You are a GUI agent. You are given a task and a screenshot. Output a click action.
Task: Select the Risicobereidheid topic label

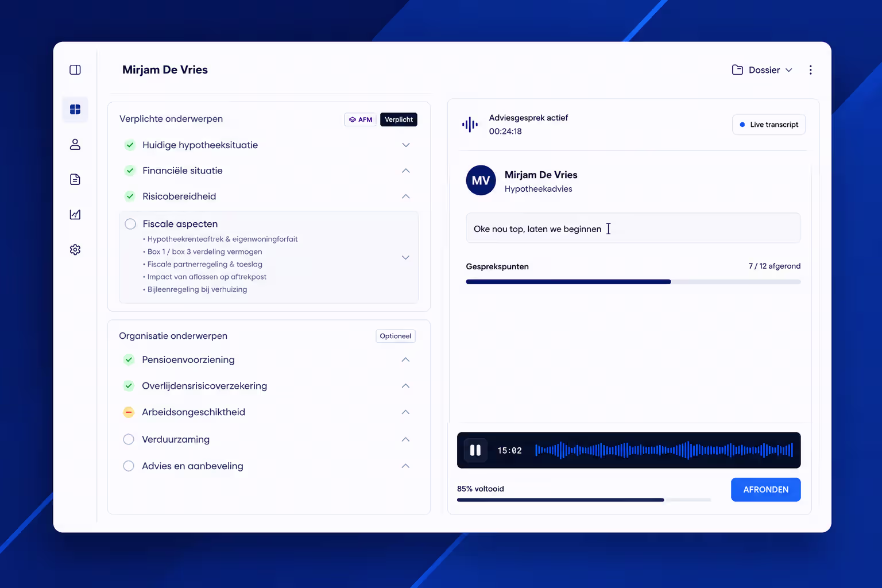click(x=179, y=196)
